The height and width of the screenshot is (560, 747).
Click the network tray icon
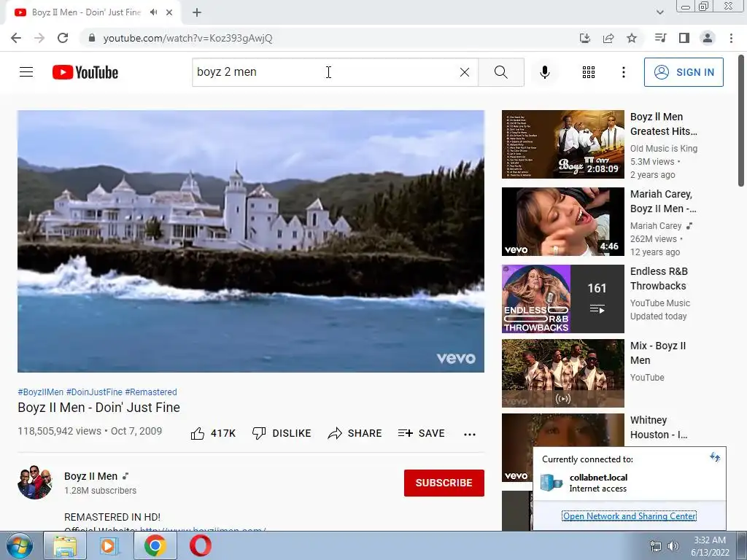[x=656, y=545]
